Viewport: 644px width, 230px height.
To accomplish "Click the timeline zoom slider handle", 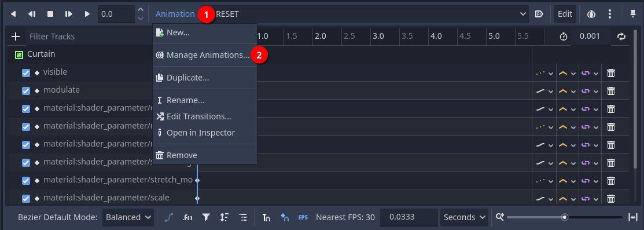I will [565, 217].
